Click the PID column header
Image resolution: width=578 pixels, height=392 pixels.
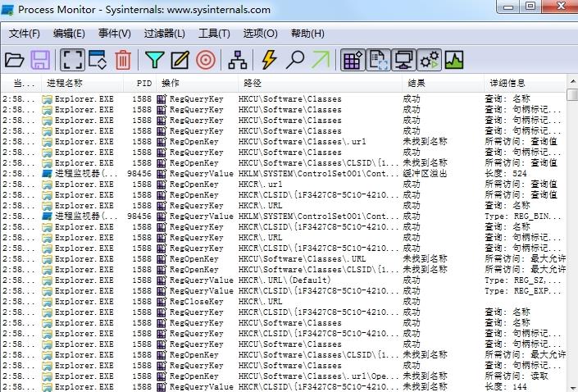point(139,83)
